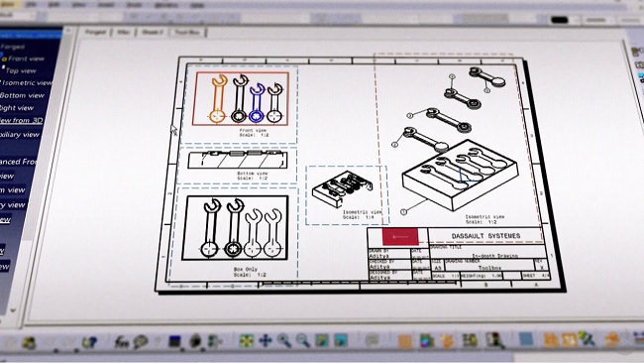Click the Normal View icon beside Zoom Out
Image resolution: width=644 pixels, height=363 pixels.
click(322, 341)
